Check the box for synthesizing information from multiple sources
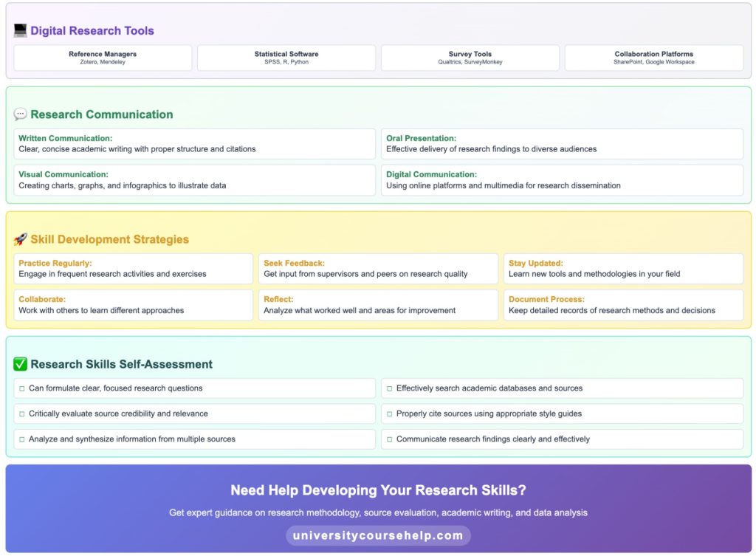The width and height of the screenshot is (756, 556). 21,439
